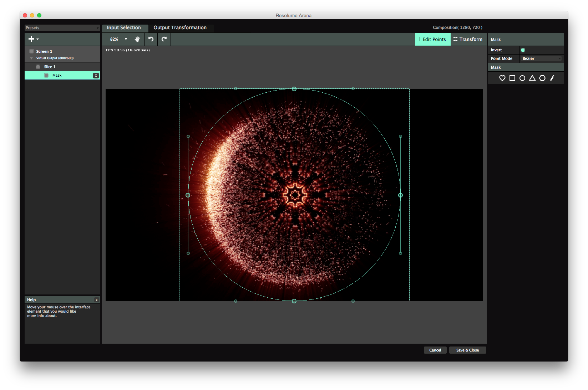Viewport: 588px width, 390px height.
Task: Click the undo arrow in toolbar
Action: pyautogui.click(x=151, y=39)
